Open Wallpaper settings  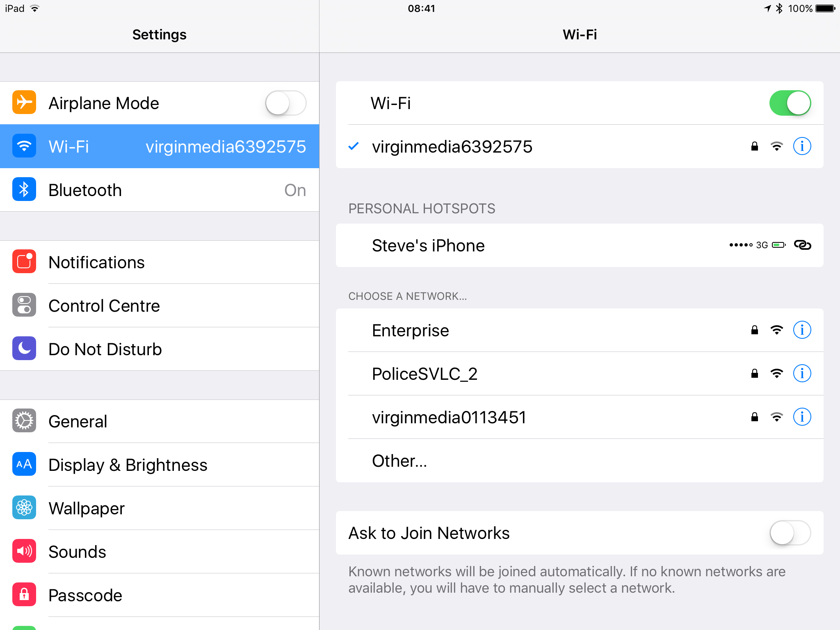[x=160, y=508]
